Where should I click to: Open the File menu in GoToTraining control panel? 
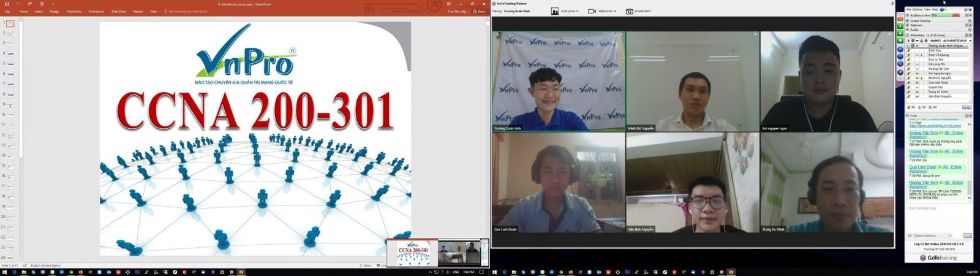coord(908,10)
